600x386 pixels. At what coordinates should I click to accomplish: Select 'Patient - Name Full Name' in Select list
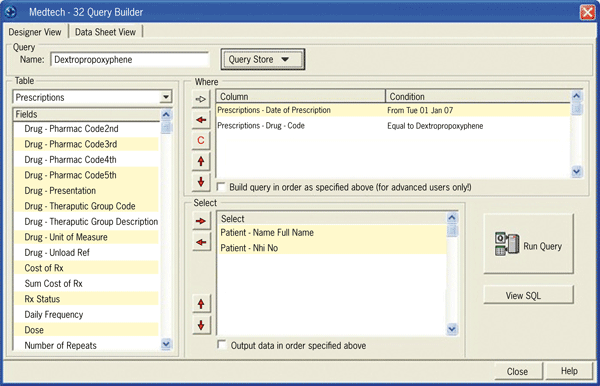pyautogui.click(x=332, y=233)
